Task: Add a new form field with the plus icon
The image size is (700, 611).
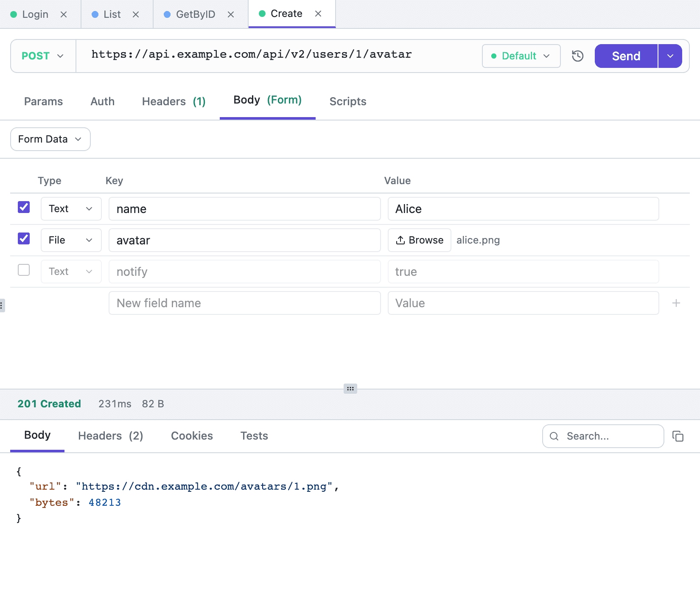Action: click(676, 303)
